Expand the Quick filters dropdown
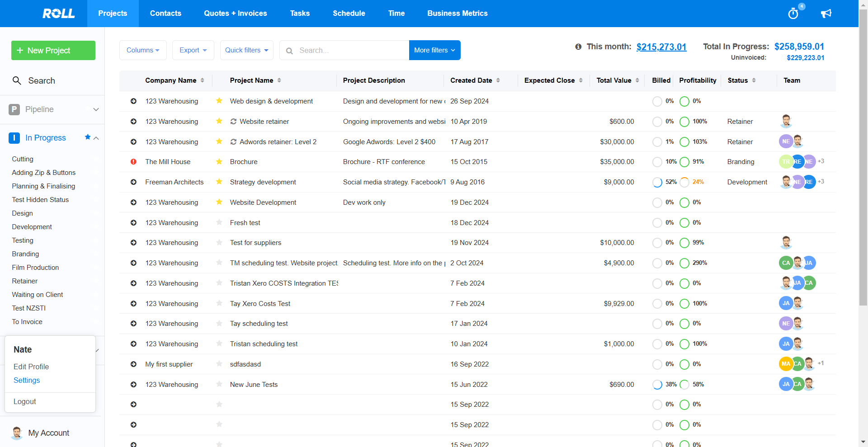Viewport: 868px width, 447px height. click(246, 50)
